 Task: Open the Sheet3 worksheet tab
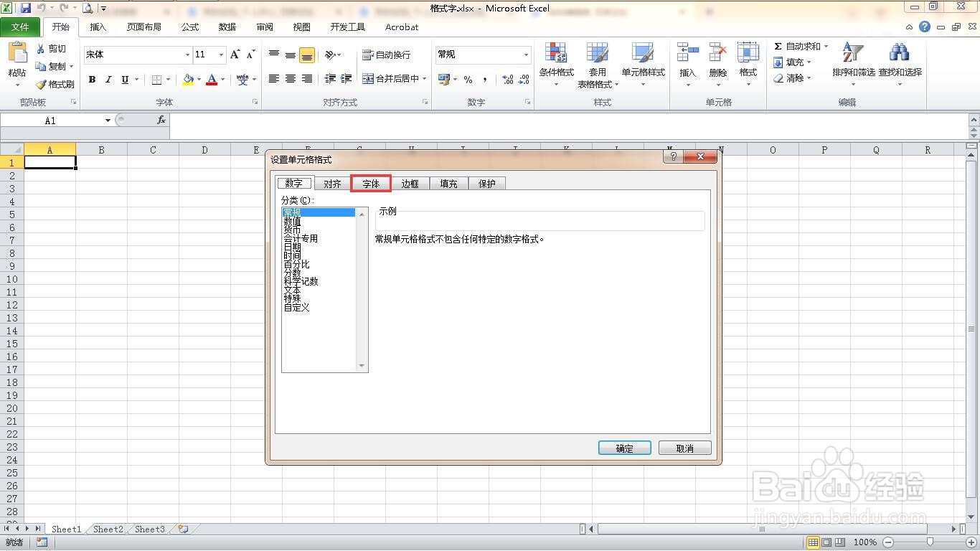tap(150, 529)
